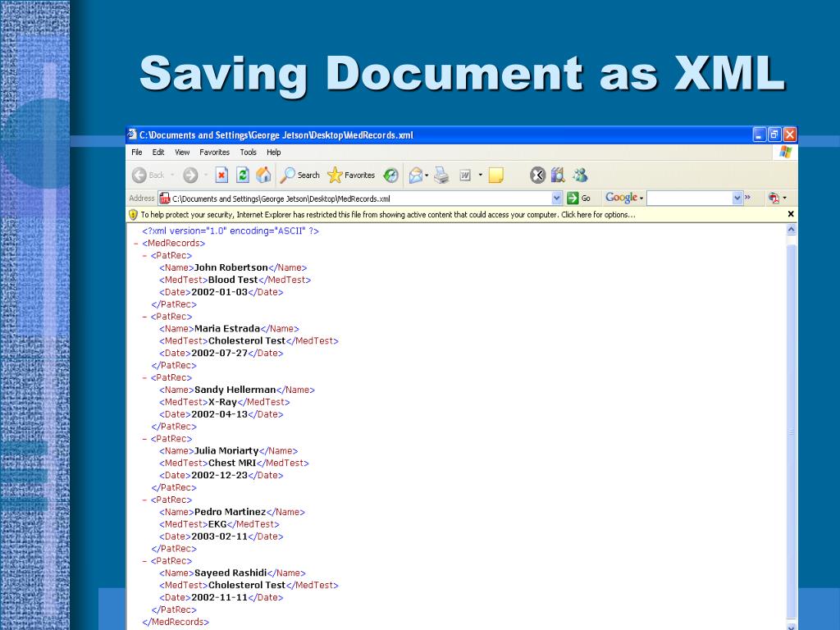Open the Google toolbar menu dropdown

[641, 199]
